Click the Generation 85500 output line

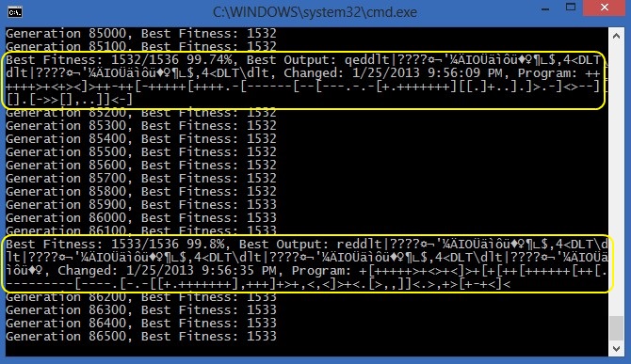[x=141, y=151]
